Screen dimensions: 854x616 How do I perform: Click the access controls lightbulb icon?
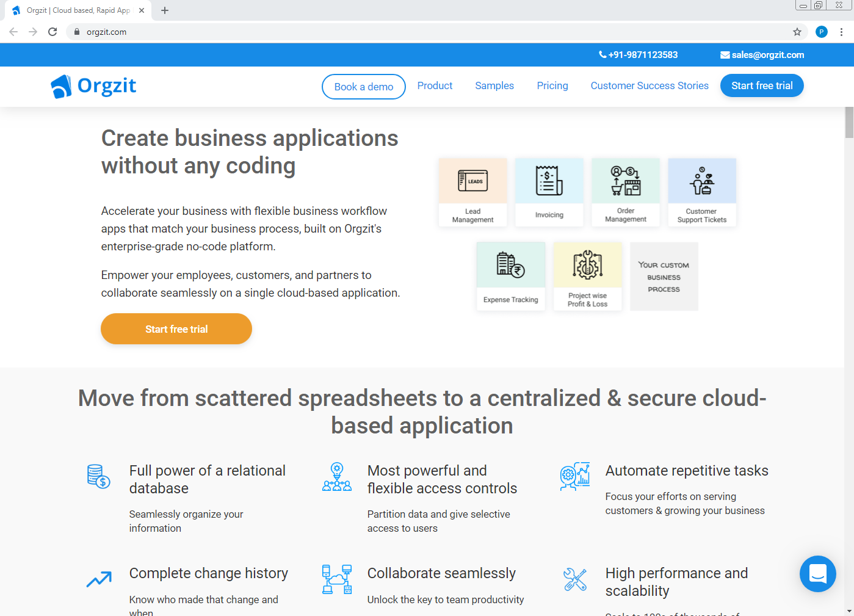(337, 477)
